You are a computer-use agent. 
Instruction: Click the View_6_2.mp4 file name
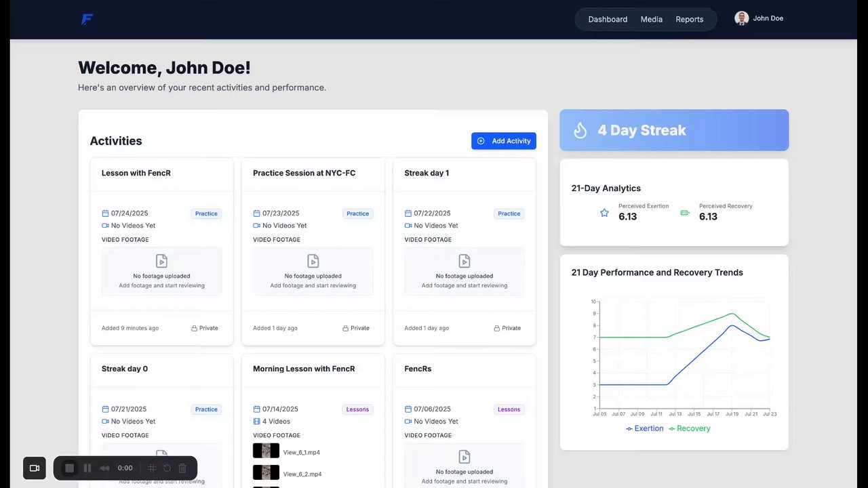302,474
